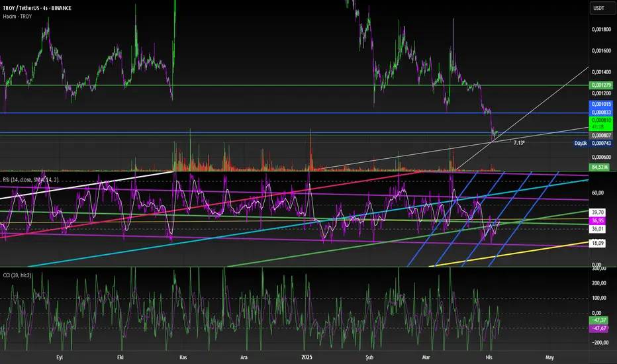Select the Hacim TROY volume indicator label
617x364 pixels.
[x=17, y=17]
